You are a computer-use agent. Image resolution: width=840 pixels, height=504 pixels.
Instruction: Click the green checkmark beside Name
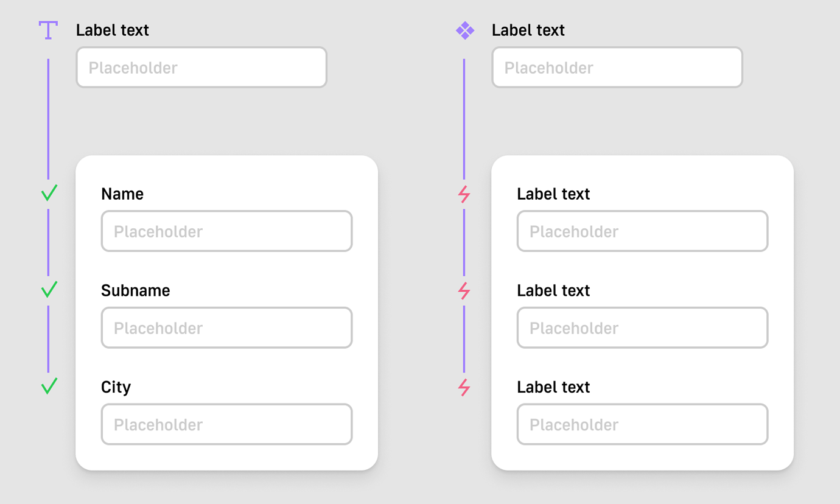(x=49, y=193)
